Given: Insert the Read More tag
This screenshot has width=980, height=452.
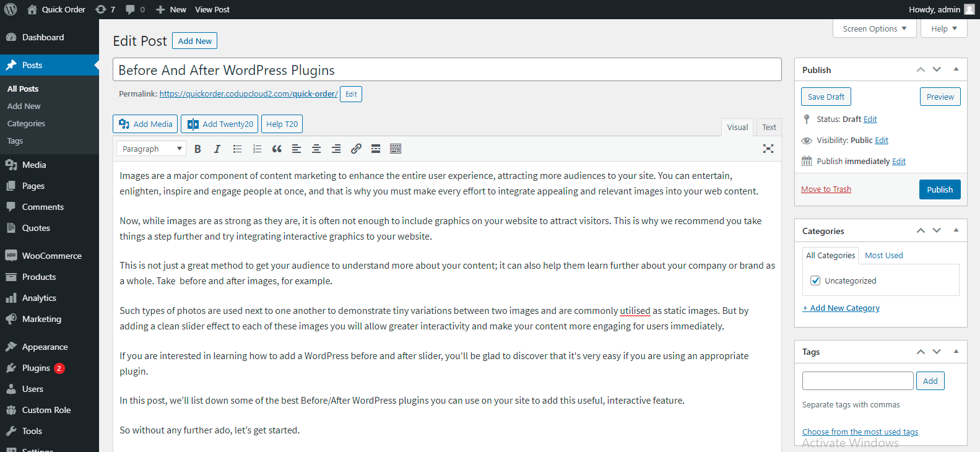Looking at the screenshot, I should coord(376,149).
